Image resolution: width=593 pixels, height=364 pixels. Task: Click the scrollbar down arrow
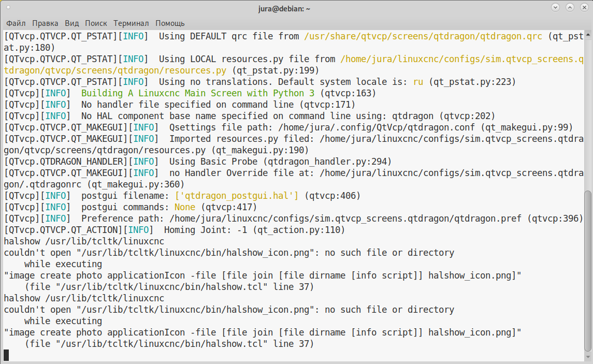pos(588,358)
